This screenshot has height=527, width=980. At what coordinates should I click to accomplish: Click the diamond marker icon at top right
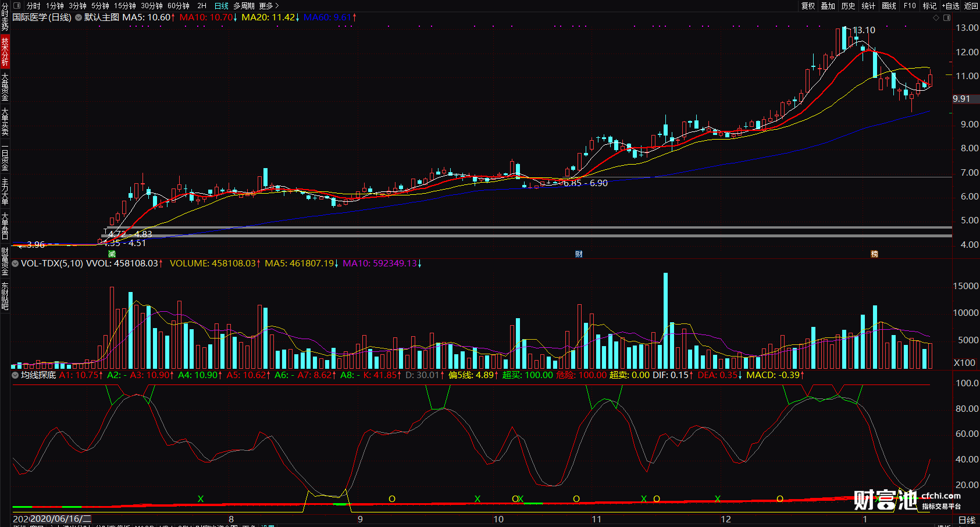click(x=936, y=17)
